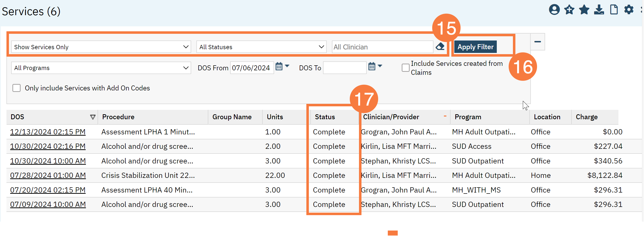Click the new document icon
Image resolution: width=644 pixels, height=236 pixels.
point(614,10)
